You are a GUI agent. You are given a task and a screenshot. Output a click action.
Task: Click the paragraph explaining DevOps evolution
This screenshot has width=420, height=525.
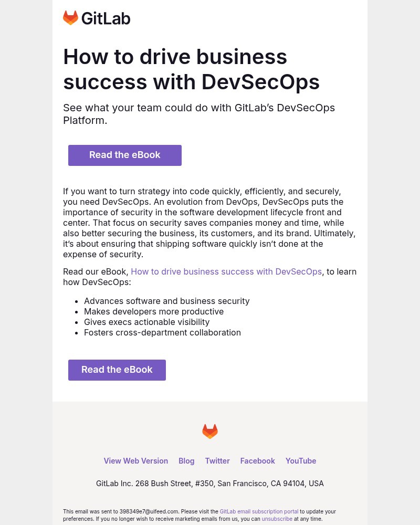coord(209,223)
